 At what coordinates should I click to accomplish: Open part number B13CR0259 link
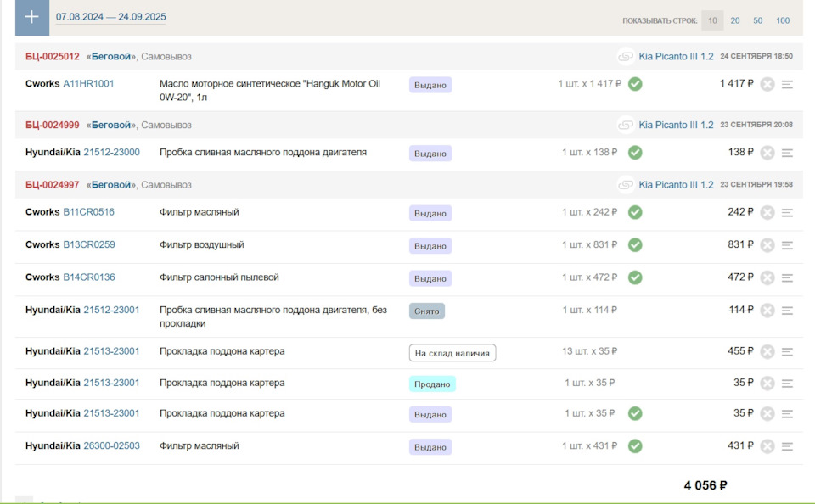[89, 244]
